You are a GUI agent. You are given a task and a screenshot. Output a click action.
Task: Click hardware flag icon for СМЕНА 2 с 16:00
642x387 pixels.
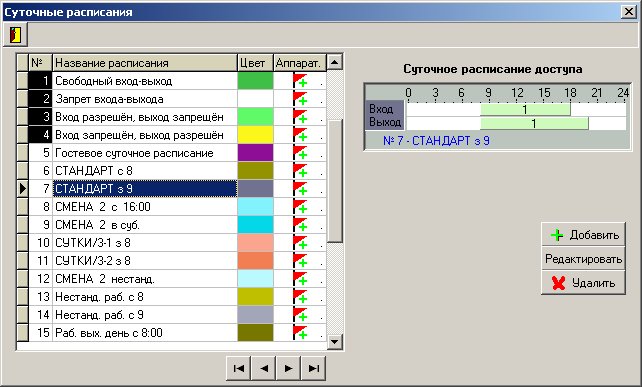301,207
